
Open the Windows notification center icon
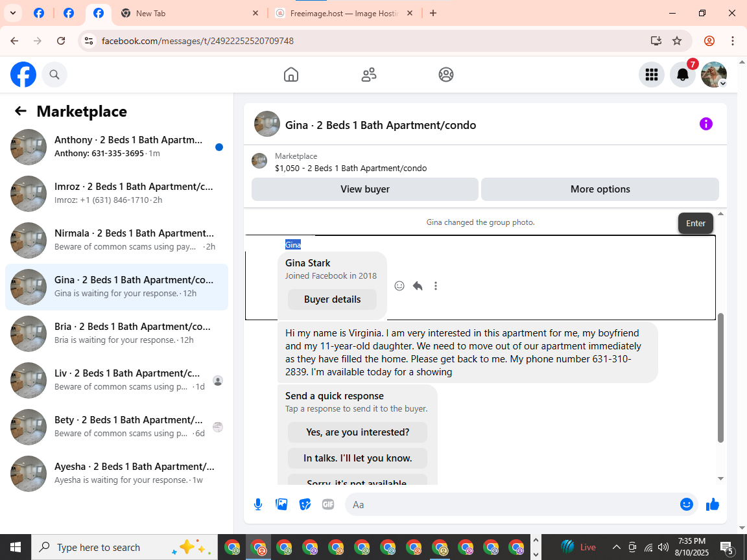pyautogui.click(x=727, y=547)
